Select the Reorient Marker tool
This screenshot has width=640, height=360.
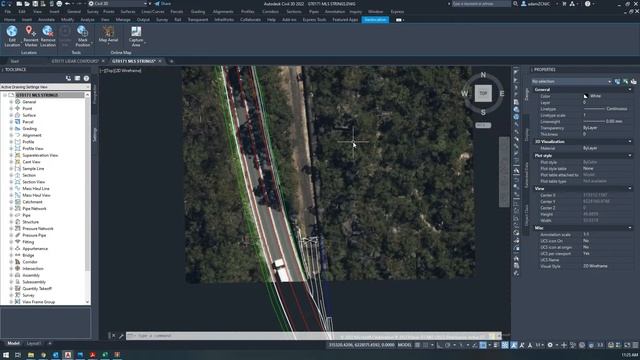point(30,36)
